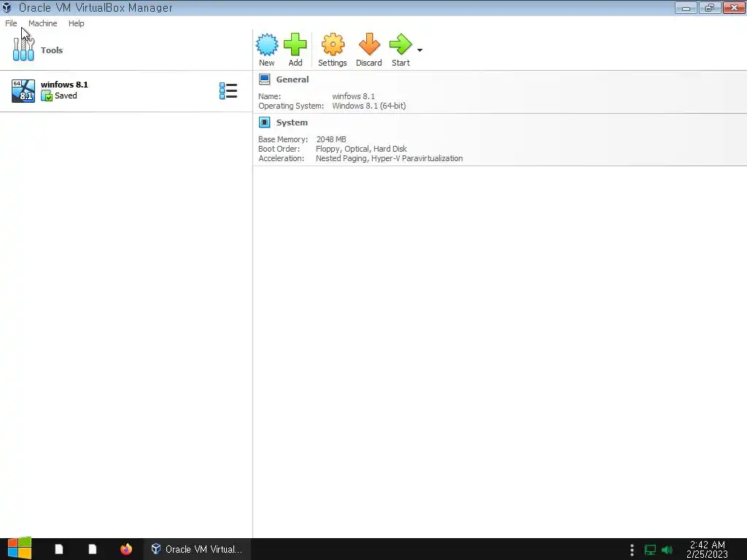Launch Firefox from the taskbar

click(126, 549)
